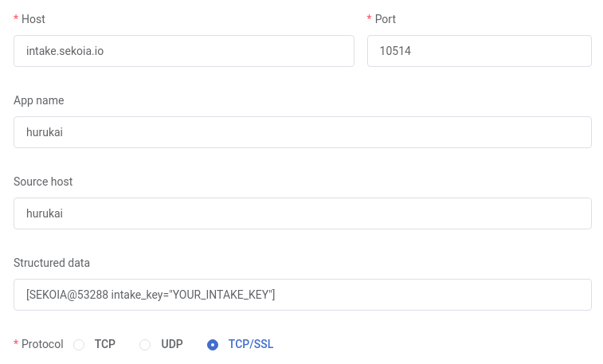This screenshot has width=603, height=364.
Task: Click the selected TCP/SSL radio circle
Action: [213, 345]
